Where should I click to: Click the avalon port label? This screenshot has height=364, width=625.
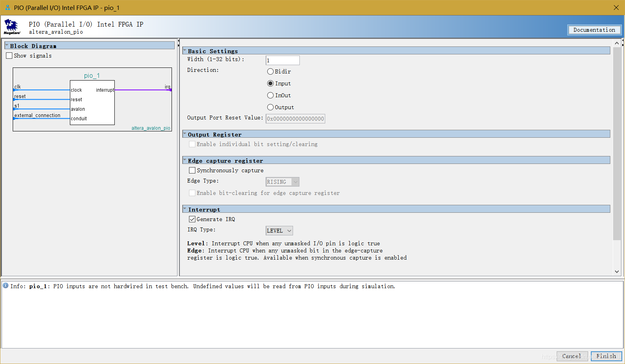tap(78, 109)
